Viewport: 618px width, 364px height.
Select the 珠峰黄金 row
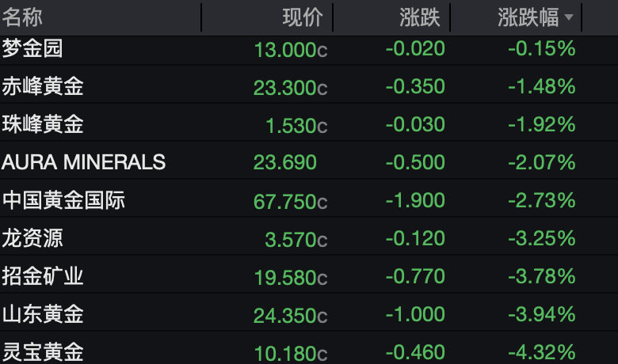pyautogui.click(x=43, y=124)
